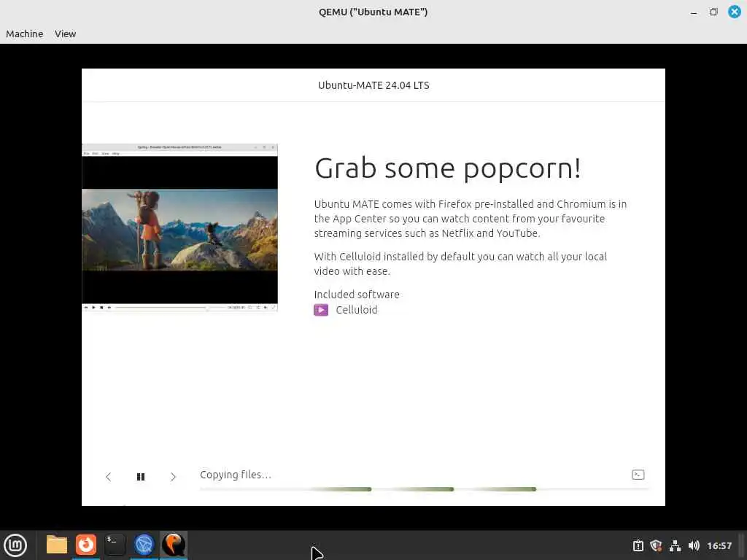Viewport: 747px width, 560px height.
Task: Maximize the QEMU window
Action: pos(713,12)
